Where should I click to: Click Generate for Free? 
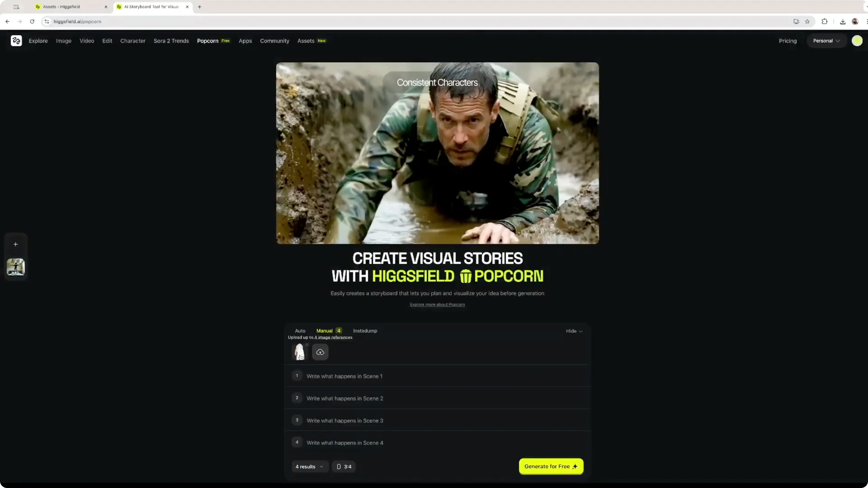pyautogui.click(x=551, y=466)
